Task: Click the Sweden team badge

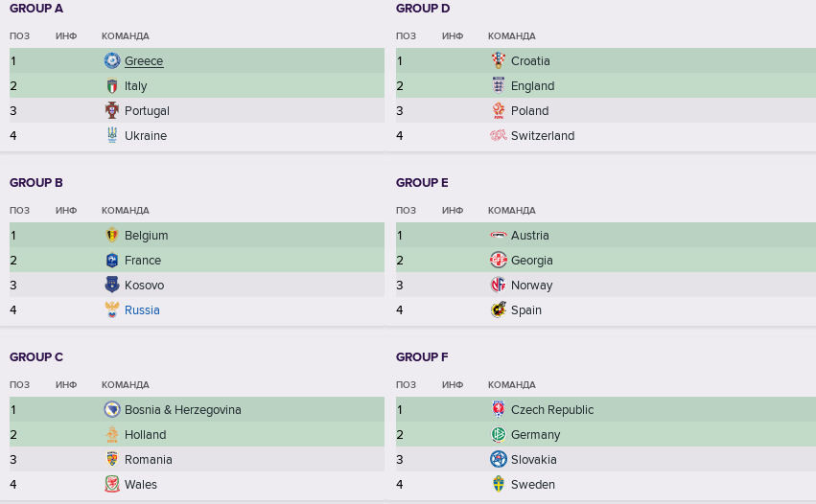Action: tap(499, 484)
